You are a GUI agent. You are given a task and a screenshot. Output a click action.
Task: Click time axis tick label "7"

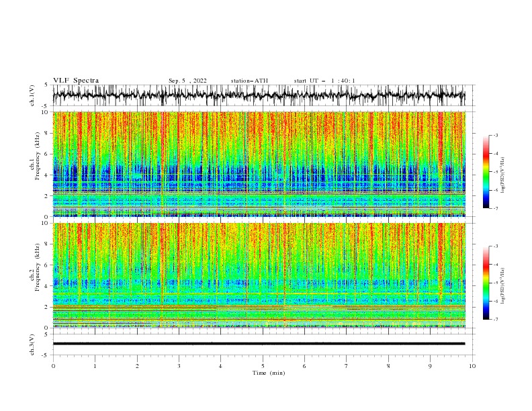point(347,366)
